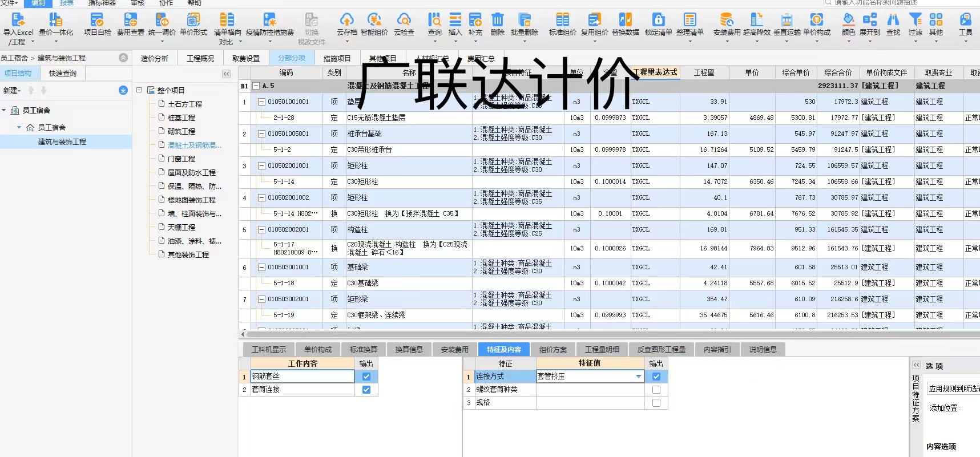Screen dimensions: 980x457
Task: Select 建筑与装饰工程 in project structure
Action: (62, 142)
